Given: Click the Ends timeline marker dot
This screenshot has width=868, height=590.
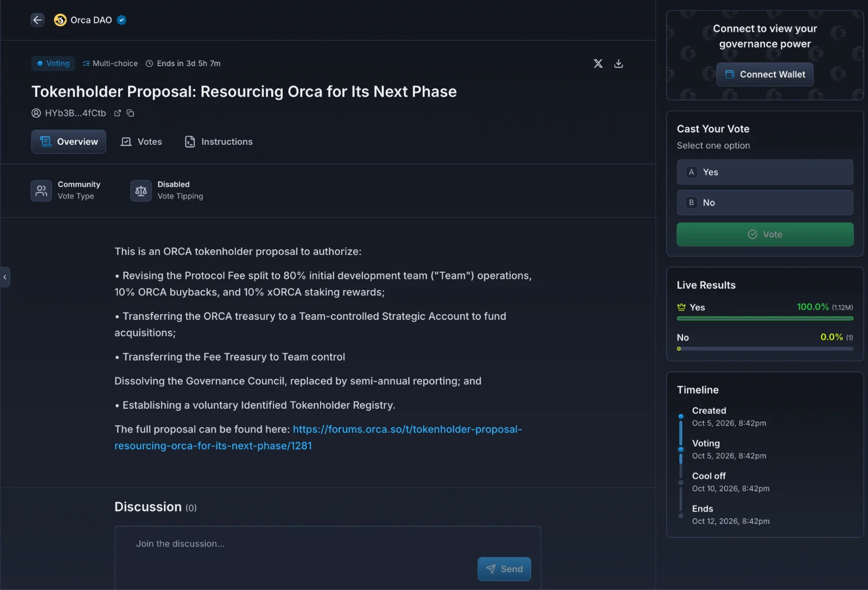Looking at the screenshot, I should tap(681, 516).
